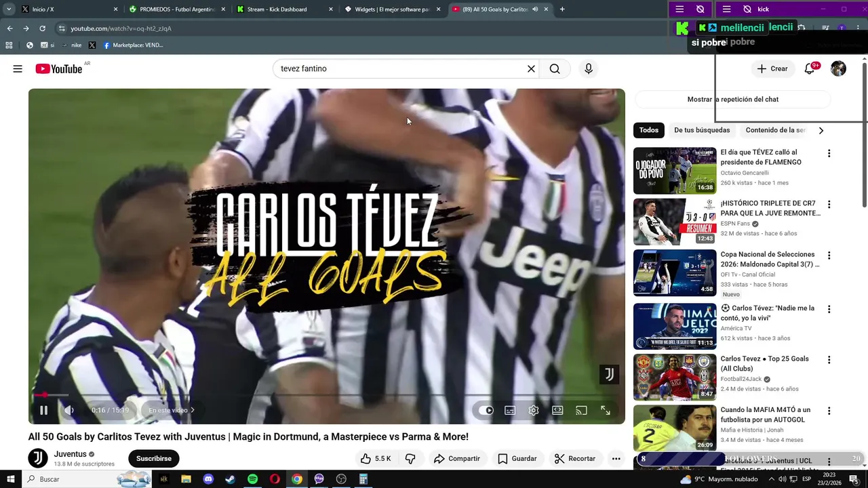Viewport: 868px width, 488px height.
Task: Open 'Carlos Tevez ● Top 25 Goals' title
Action: tap(764, 364)
